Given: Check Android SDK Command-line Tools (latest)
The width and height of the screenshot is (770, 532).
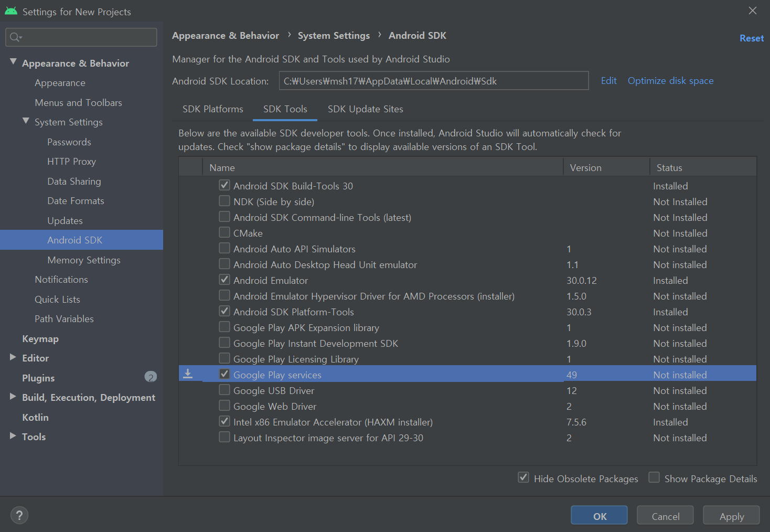Looking at the screenshot, I should coord(224,217).
